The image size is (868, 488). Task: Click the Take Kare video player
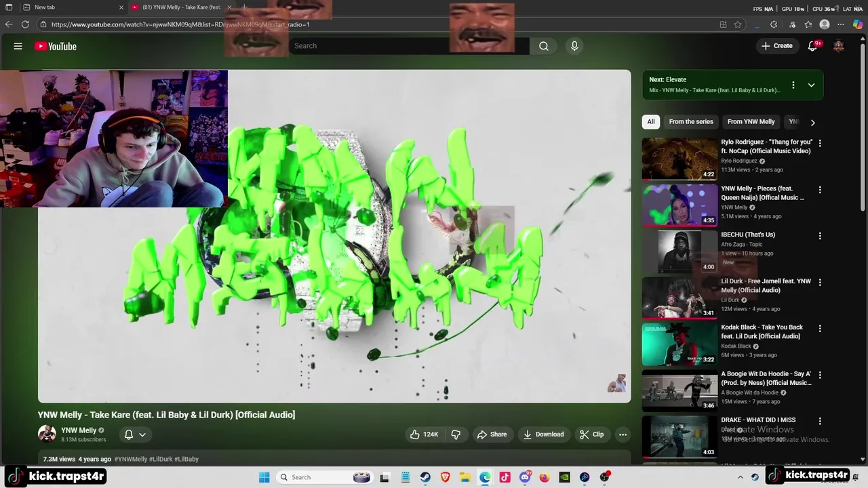tap(334, 237)
